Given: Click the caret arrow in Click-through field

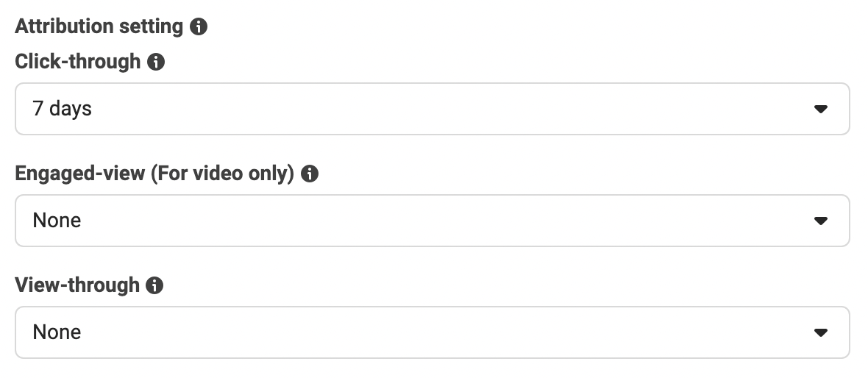Looking at the screenshot, I should pyautogui.click(x=820, y=109).
